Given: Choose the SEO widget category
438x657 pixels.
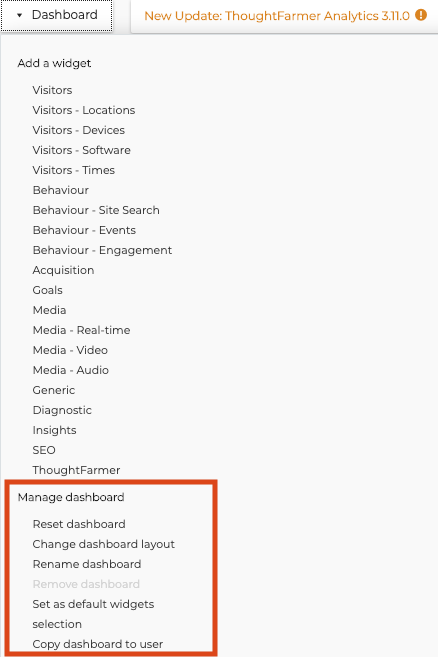Looking at the screenshot, I should click(x=44, y=450).
